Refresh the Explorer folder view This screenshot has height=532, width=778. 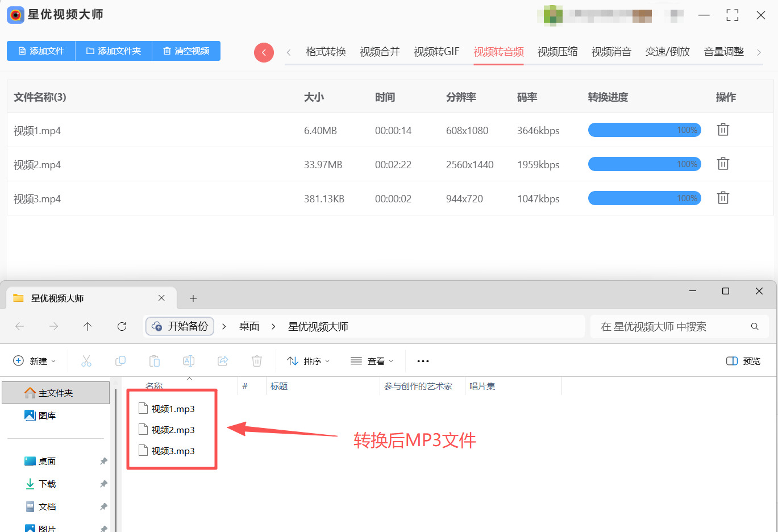(x=122, y=326)
